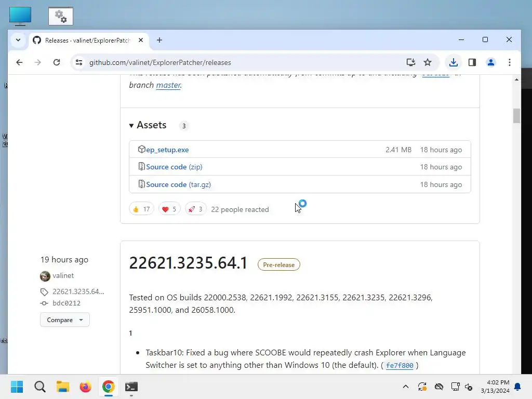
Task: View site information icon in address bar
Action: coord(79,62)
